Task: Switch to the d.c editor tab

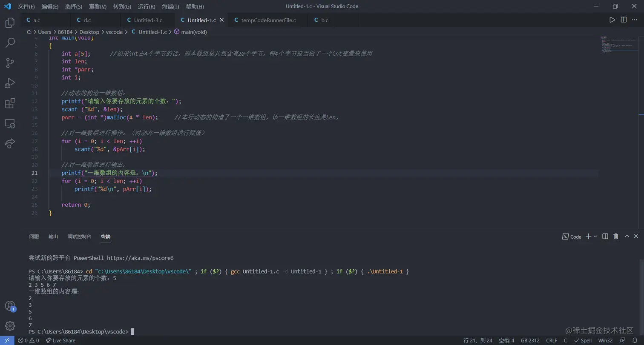Action: [x=95, y=20]
